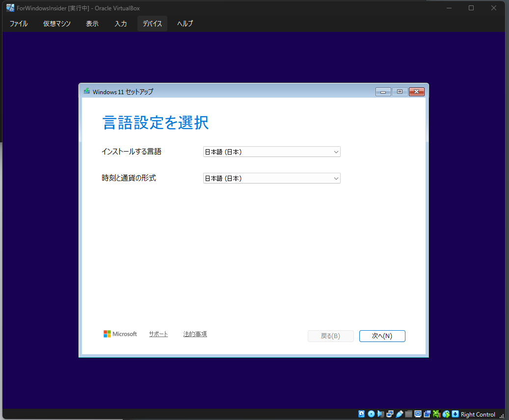Click the CPU virtualization status icon
The width and height of the screenshot is (509, 420).
point(437,414)
